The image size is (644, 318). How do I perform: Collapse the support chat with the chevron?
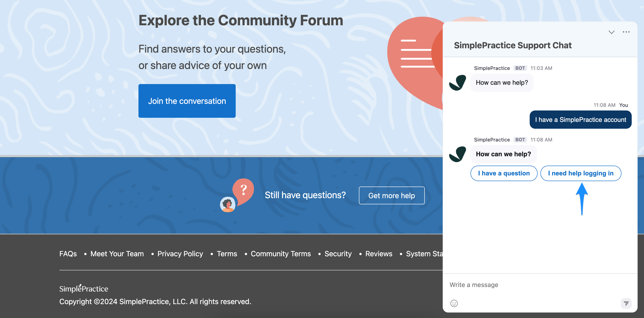tap(611, 32)
